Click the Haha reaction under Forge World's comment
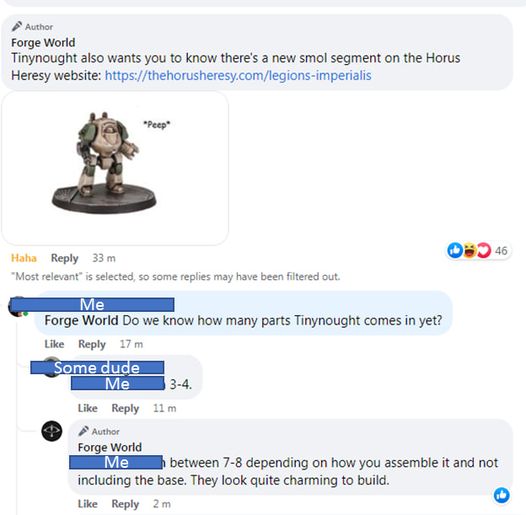 (x=23, y=258)
